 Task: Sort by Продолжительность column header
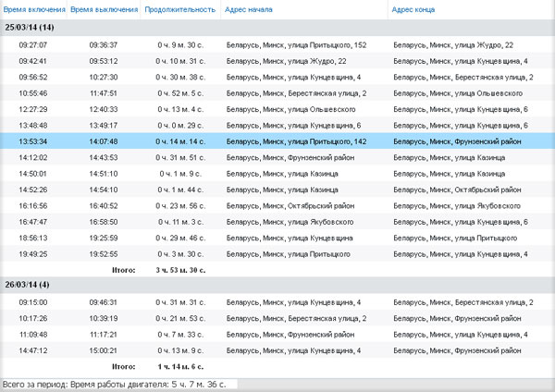tap(180, 9)
